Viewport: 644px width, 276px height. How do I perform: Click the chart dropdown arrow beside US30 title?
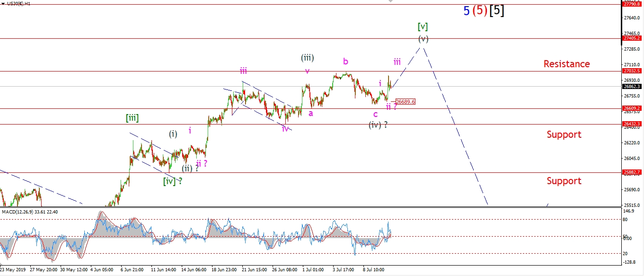[3, 3]
